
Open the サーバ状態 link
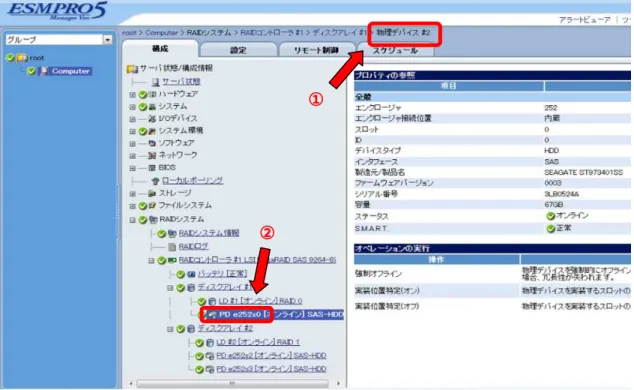pos(181,81)
